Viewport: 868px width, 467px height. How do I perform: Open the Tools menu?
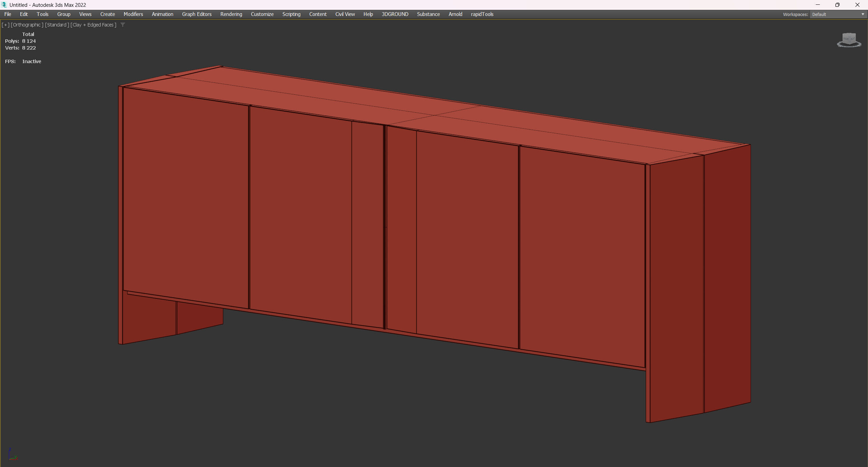[x=43, y=14]
